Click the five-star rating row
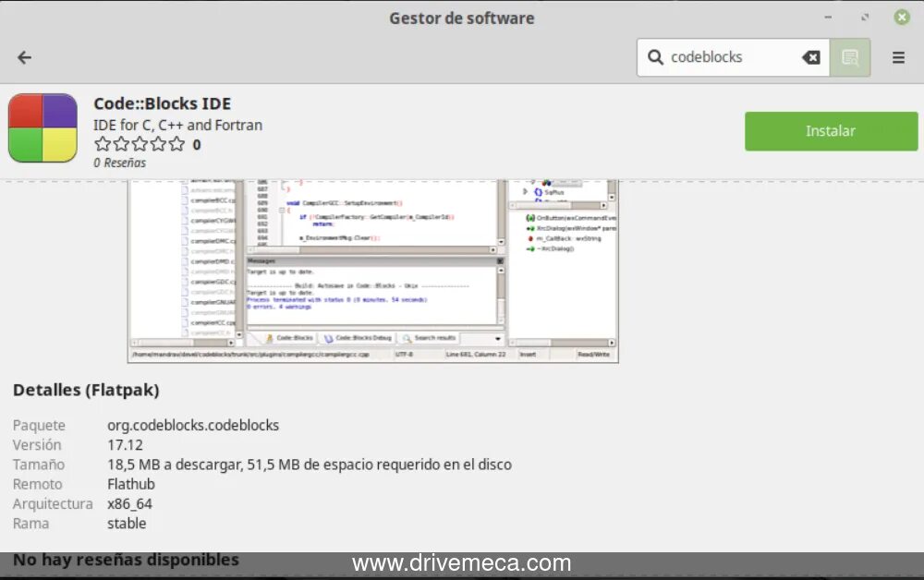This screenshot has height=580, width=924. 140,144
